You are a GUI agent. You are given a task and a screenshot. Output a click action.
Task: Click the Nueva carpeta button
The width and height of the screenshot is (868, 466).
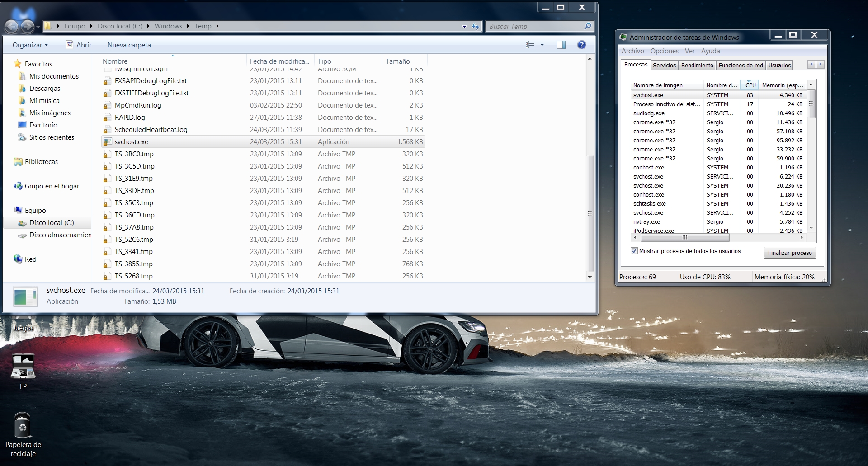pyautogui.click(x=129, y=45)
